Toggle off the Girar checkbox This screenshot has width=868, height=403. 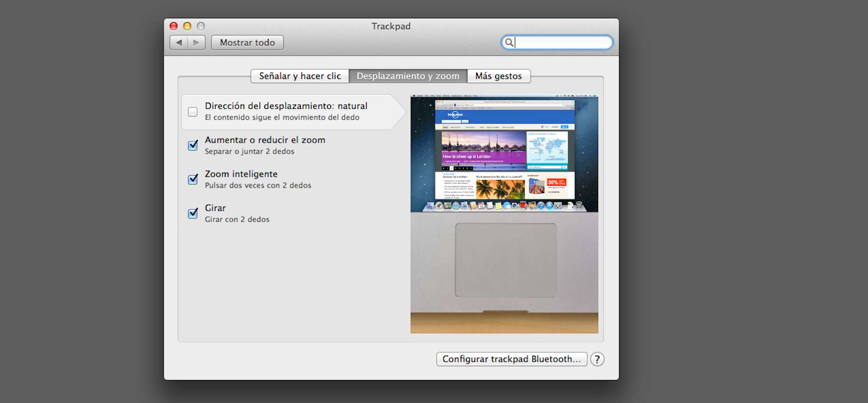(193, 213)
